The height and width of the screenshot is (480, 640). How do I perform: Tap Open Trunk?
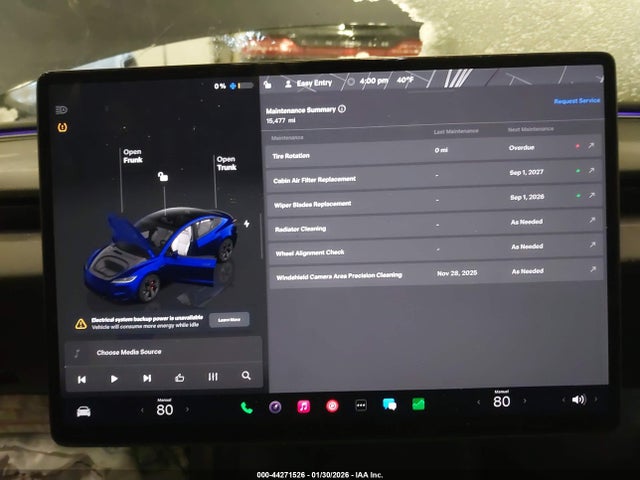pos(227,163)
